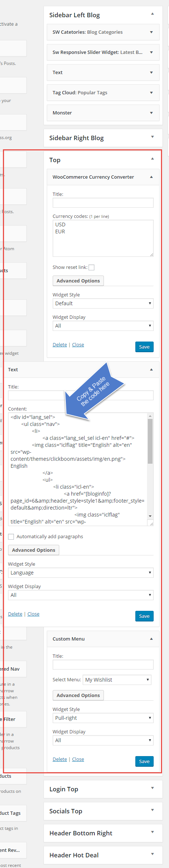Click the Select Menu label

(x=67, y=680)
